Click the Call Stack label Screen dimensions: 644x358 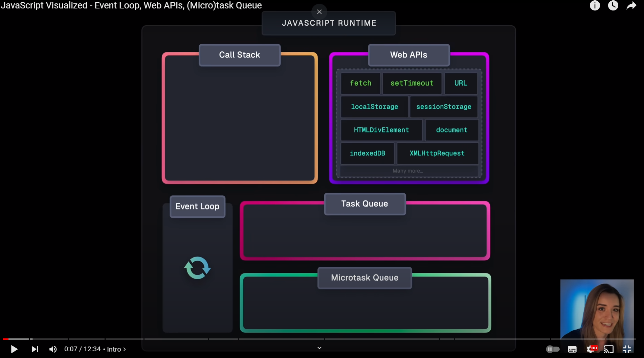pos(240,55)
